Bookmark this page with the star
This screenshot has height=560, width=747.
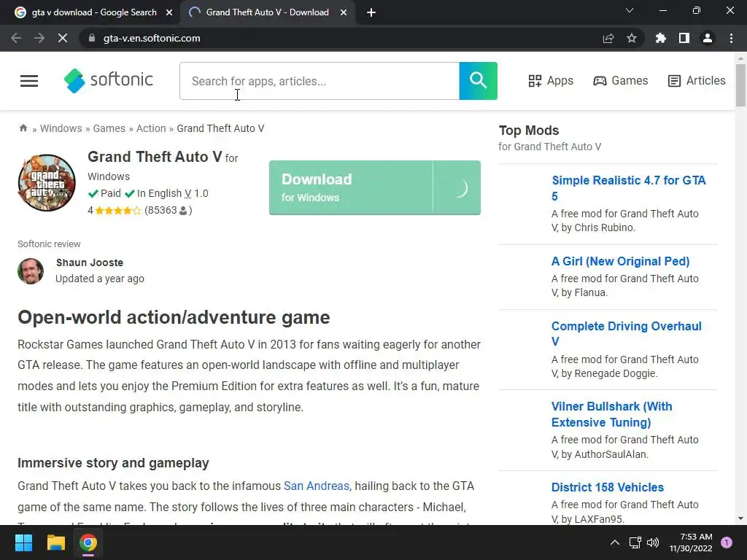632,38
